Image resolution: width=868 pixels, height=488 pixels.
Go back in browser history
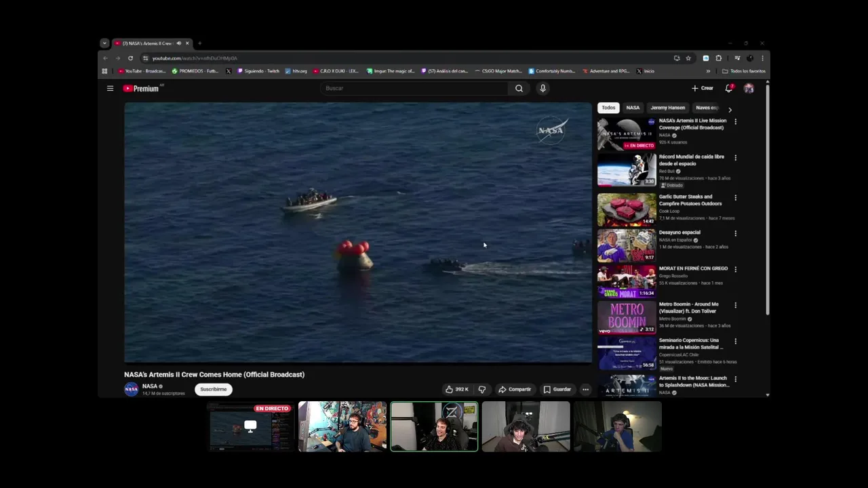(105, 58)
